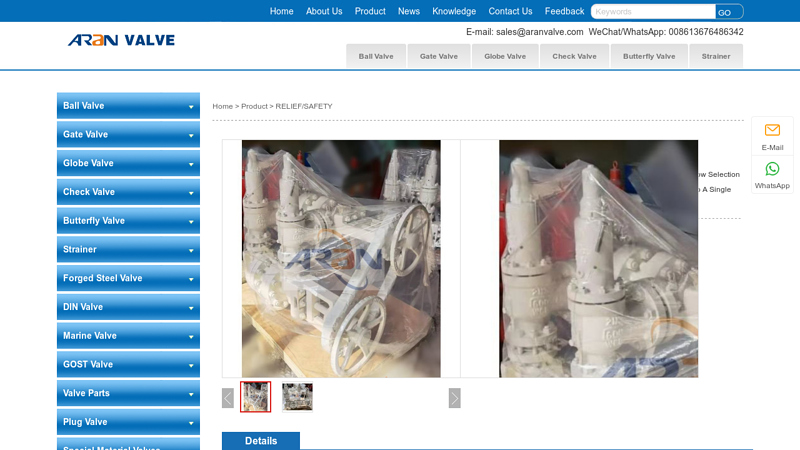Click Home breadcrumb link
Image resolution: width=800 pixels, height=450 pixels.
(222, 106)
